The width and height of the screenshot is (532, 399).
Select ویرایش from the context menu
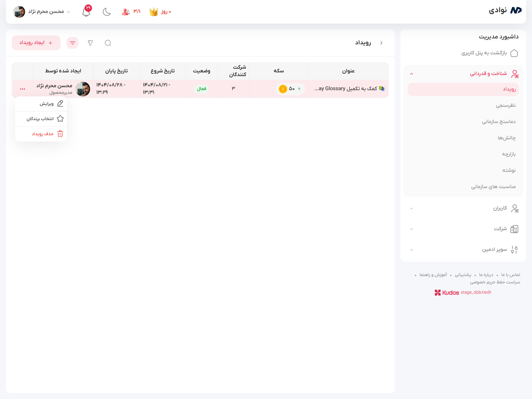47,104
